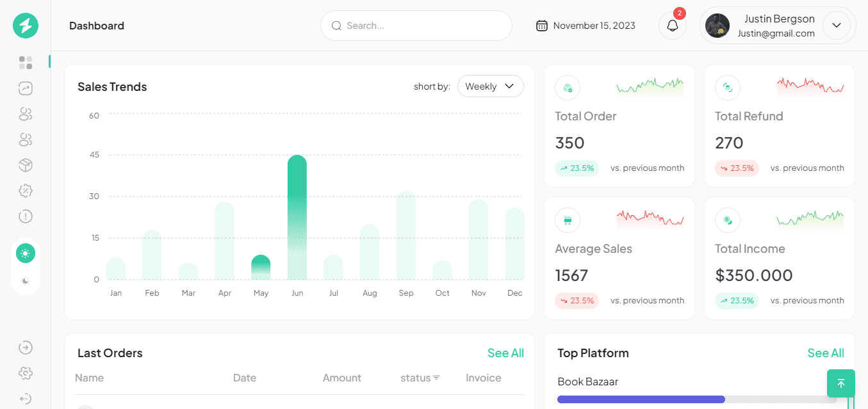Open the discount badge sidebar icon

point(26,191)
